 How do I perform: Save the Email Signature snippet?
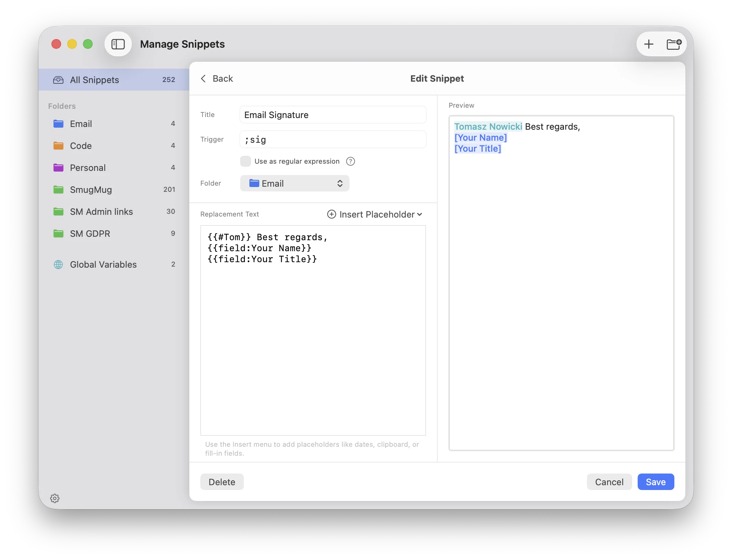click(655, 482)
